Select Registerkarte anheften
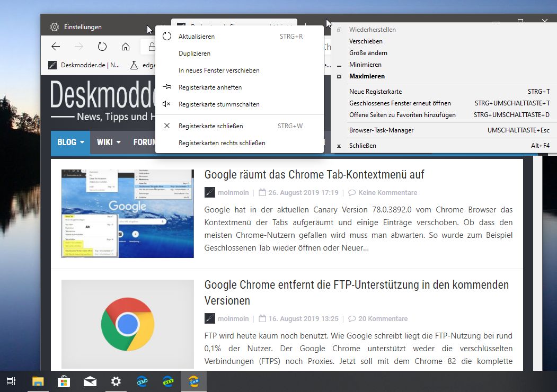The width and height of the screenshot is (557, 392). (240, 87)
